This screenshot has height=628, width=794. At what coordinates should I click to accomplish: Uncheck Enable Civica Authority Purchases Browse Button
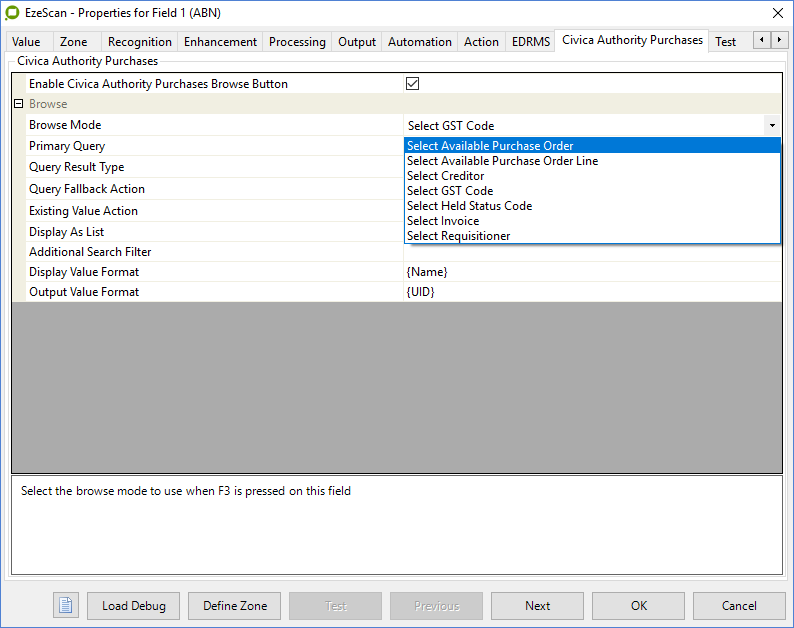coord(412,84)
